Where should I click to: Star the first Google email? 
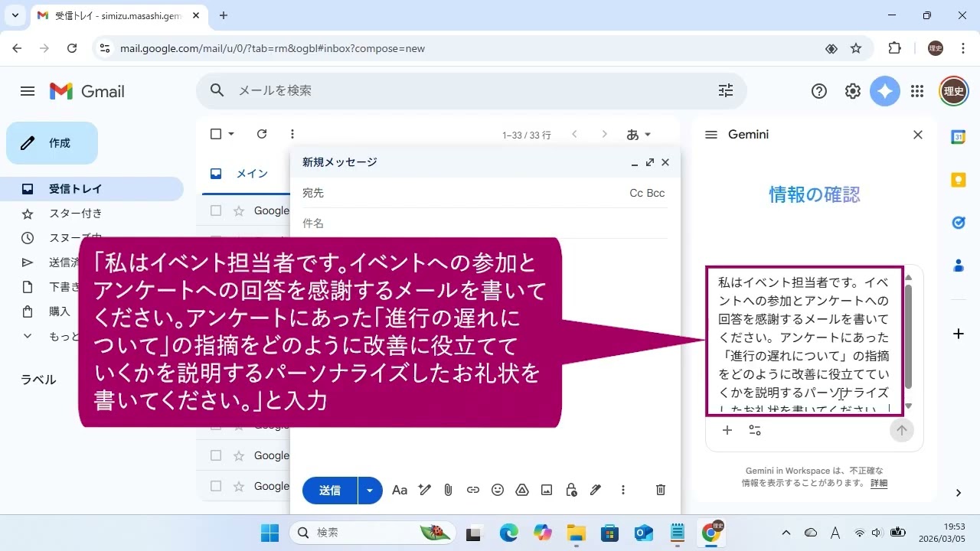(239, 210)
